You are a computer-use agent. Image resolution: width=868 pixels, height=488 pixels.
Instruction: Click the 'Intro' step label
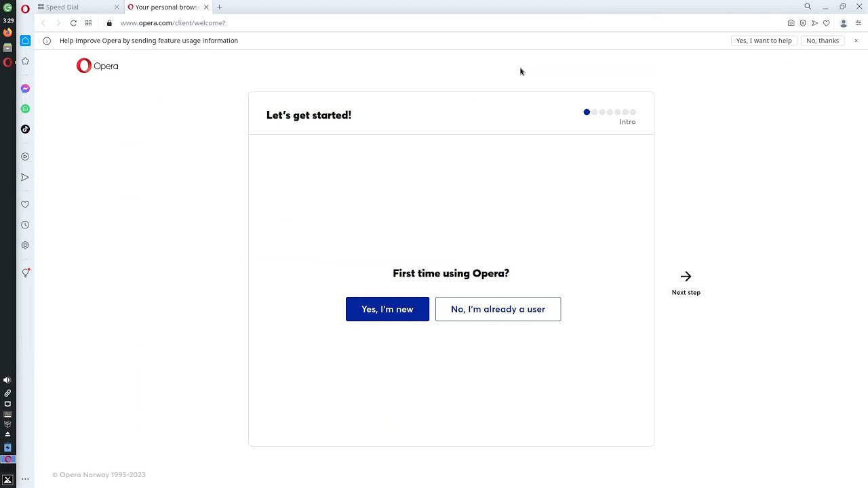pos(627,122)
